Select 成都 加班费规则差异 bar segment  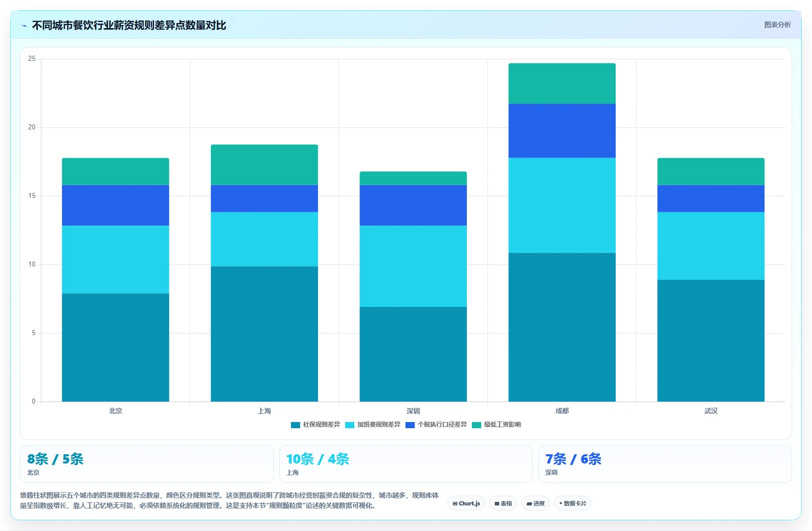coord(562,205)
